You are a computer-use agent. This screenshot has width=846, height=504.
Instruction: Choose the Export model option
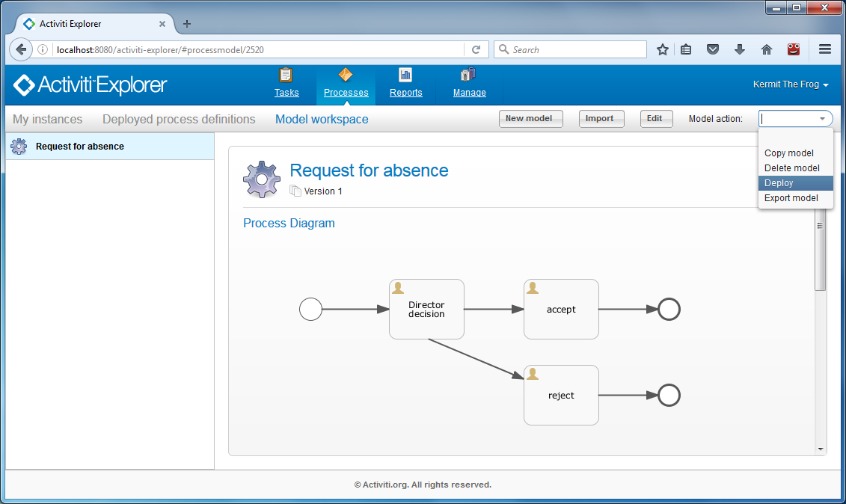tap(791, 198)
